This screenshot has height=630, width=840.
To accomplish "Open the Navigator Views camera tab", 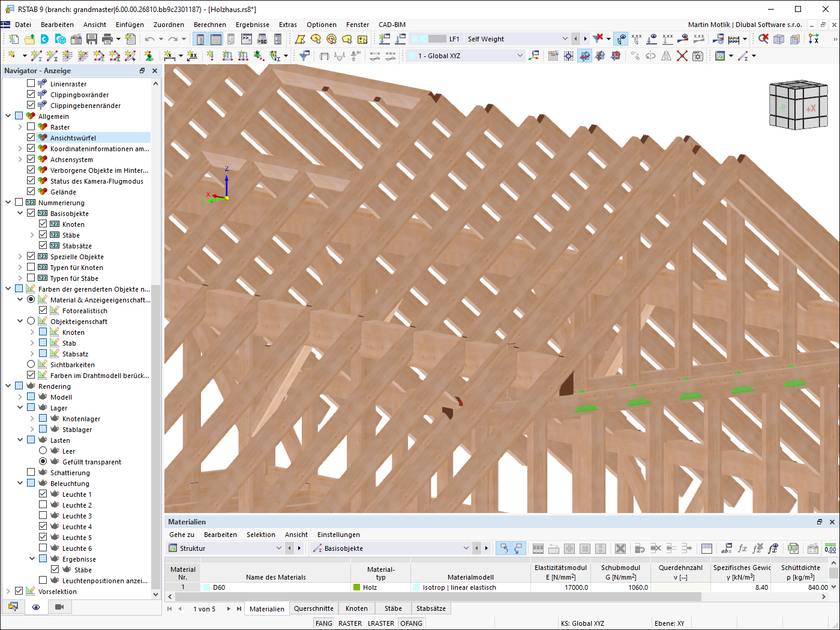I will tap(59, 607).
